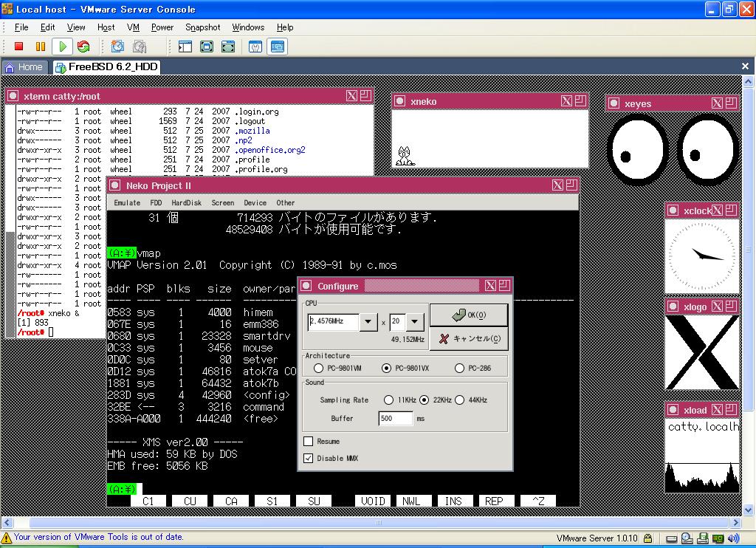Open the Screen menu in Neko Project II
This screenshot has width=756, height=548.
[223, 203]
